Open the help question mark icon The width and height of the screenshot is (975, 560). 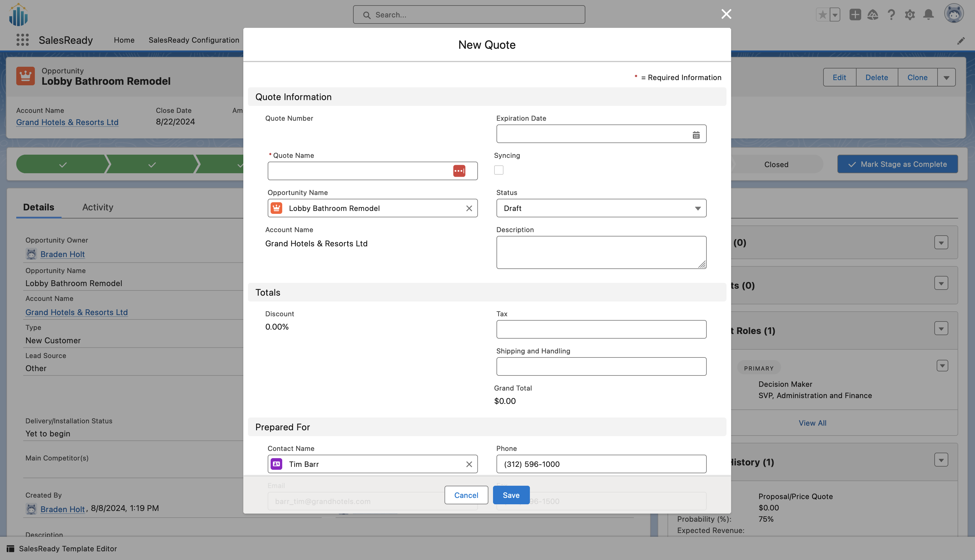(x=891, y=15)
